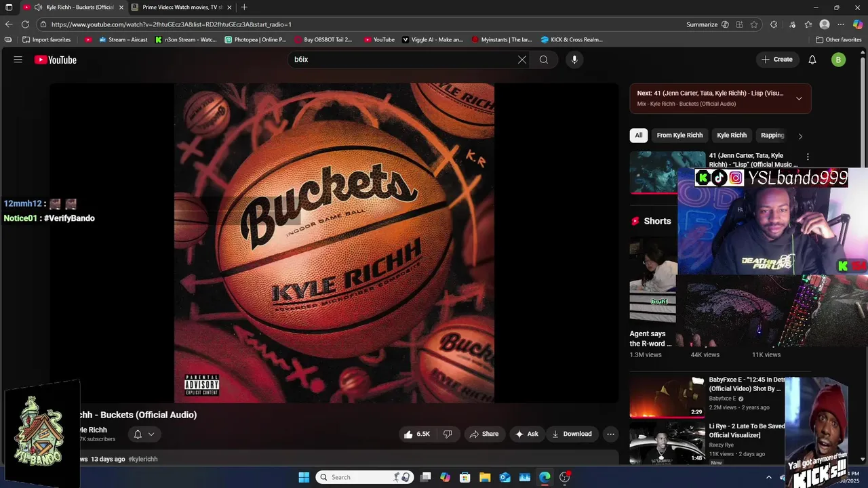868x488 pixels.
Task: Open a new browser tab
Action: (x=244, y=7)
